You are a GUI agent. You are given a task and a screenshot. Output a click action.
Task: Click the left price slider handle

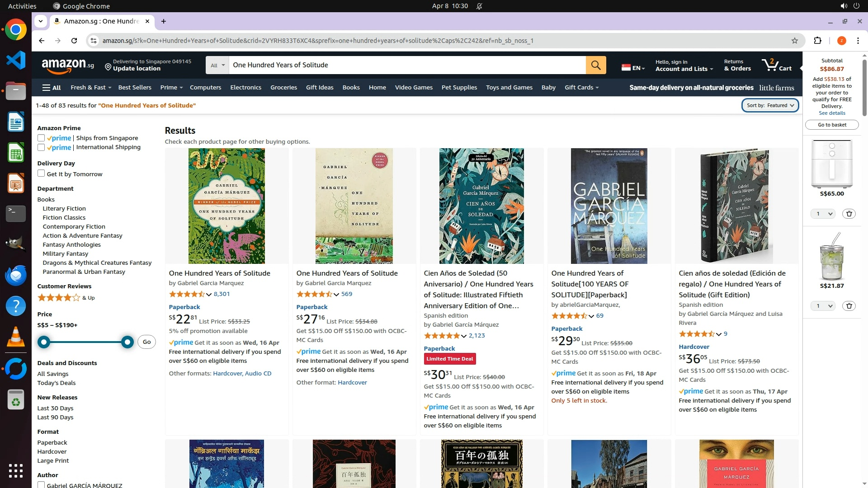(x=44, y=342)
